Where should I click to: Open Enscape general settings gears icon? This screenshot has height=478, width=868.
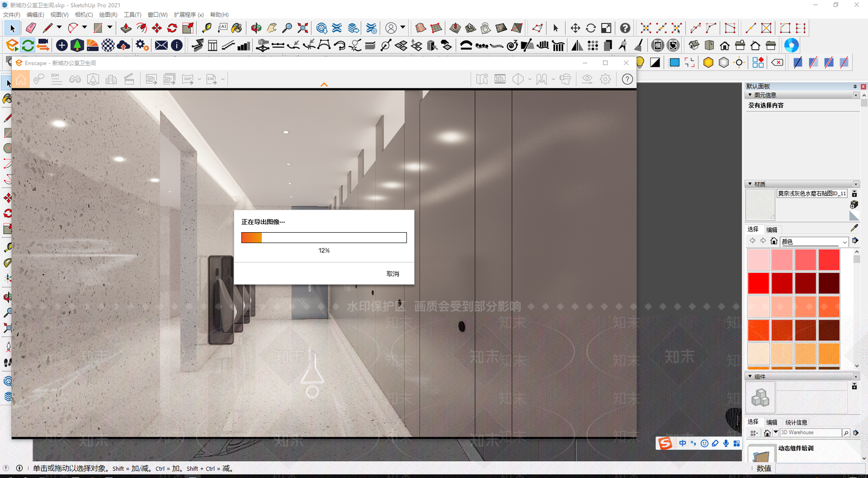tap(142, 46)
